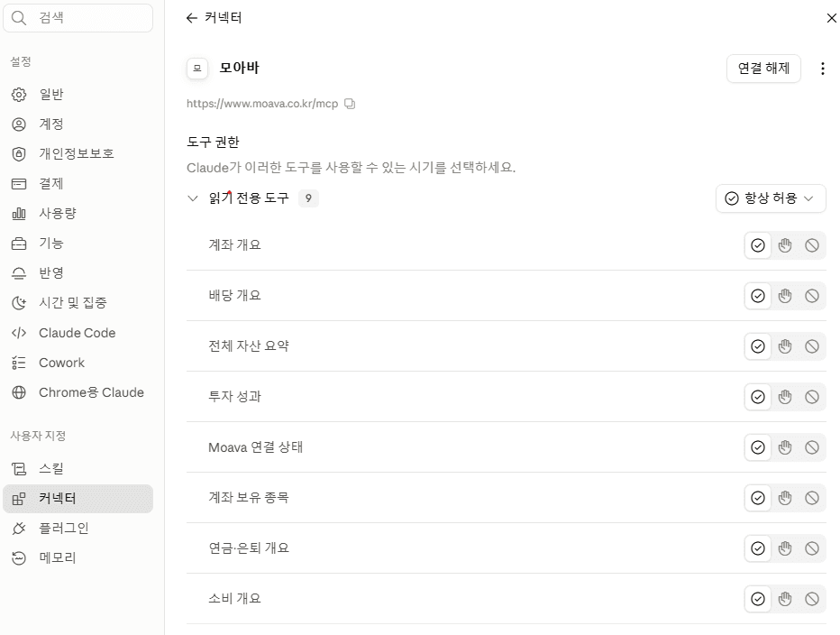
Task: Open 기능 settings
Action: click(78, 244)
